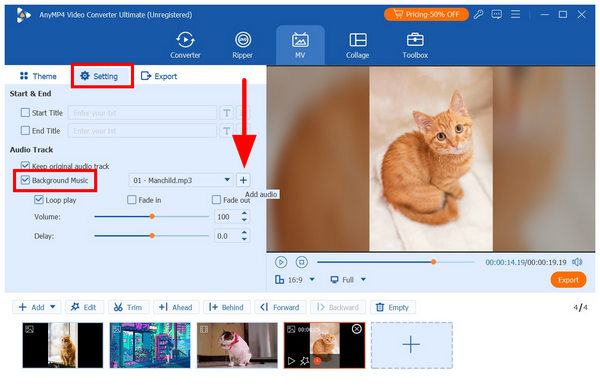Click the orange Export button
This screenshot has width=600, height=391.
(x=568, y=280)
